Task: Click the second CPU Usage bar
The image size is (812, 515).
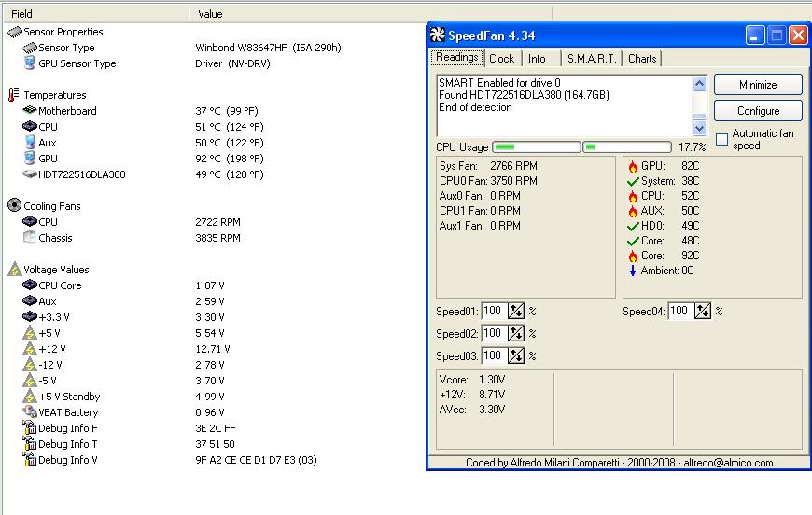Action: 627,147
